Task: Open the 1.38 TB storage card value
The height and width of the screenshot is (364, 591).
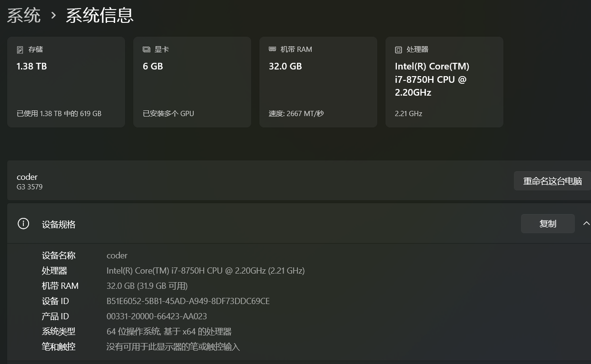Action: 32,66
